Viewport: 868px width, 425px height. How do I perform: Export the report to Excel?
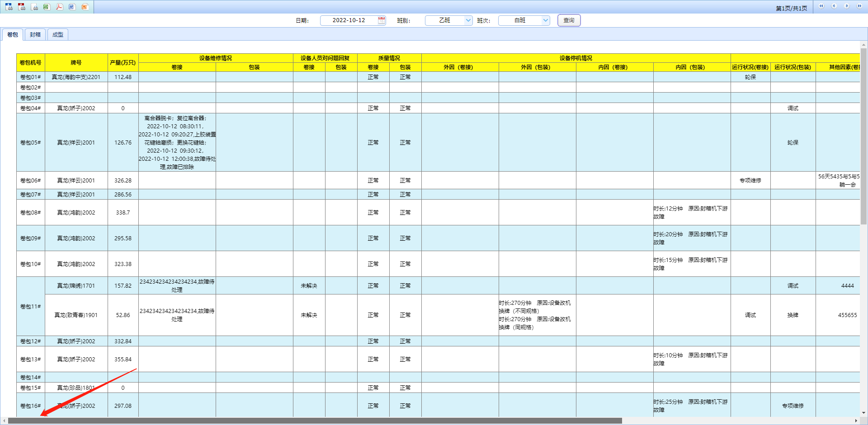click(x=47, y=7)
